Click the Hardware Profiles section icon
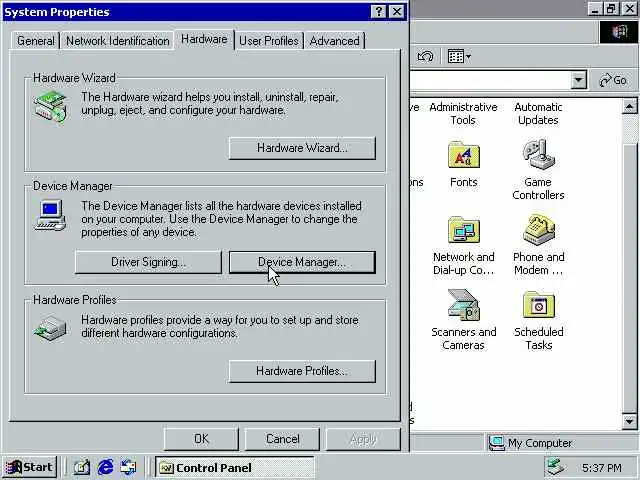This screenshot has width=640, height=480. (50, 328)
